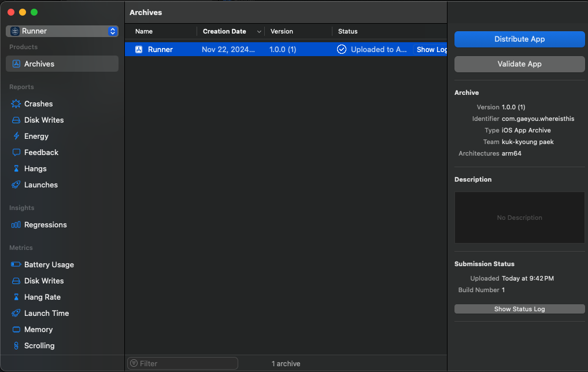This screenshot has width=588, height=372.
Task: Click the Hangs hourglass icon
Action: pyautogui.click(x=16, y=168)
